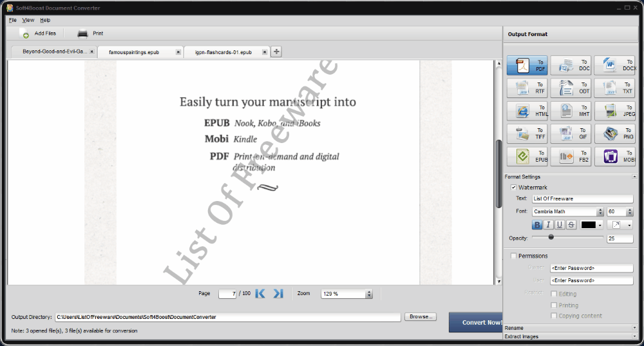
Task: Click the Print toolbar icon
Action: tap(82, 34)
